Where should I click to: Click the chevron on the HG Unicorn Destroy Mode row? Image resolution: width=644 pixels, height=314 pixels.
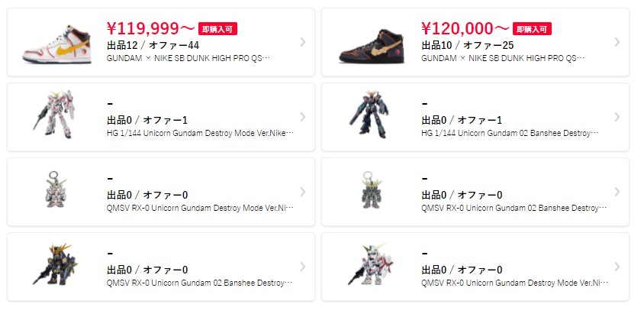click(303, 117)
